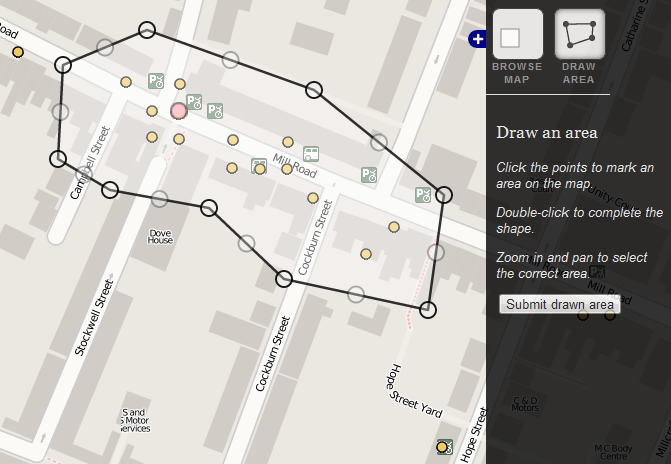
Task: Click the M C Body Centre label
Action: tap(613, 452)
